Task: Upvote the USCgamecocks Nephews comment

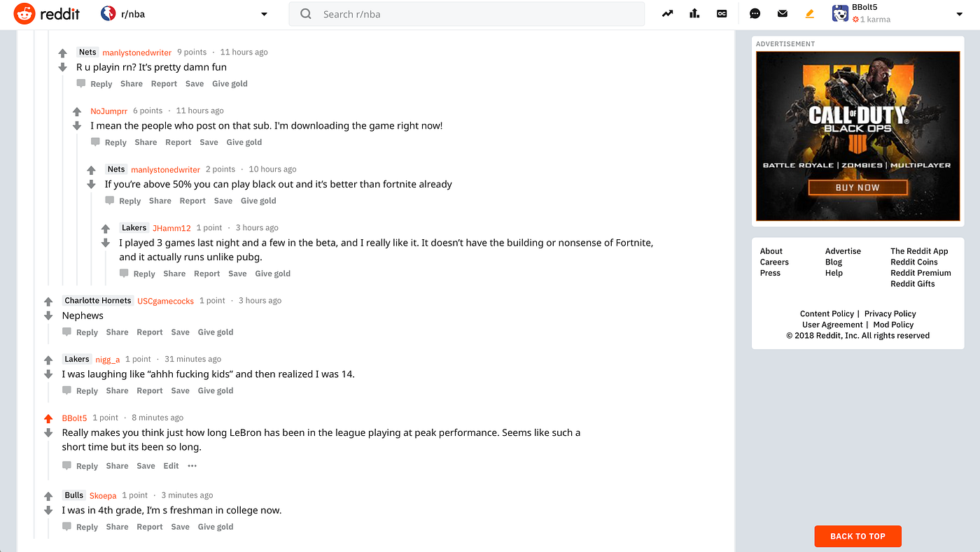Action: coord(48,302)
